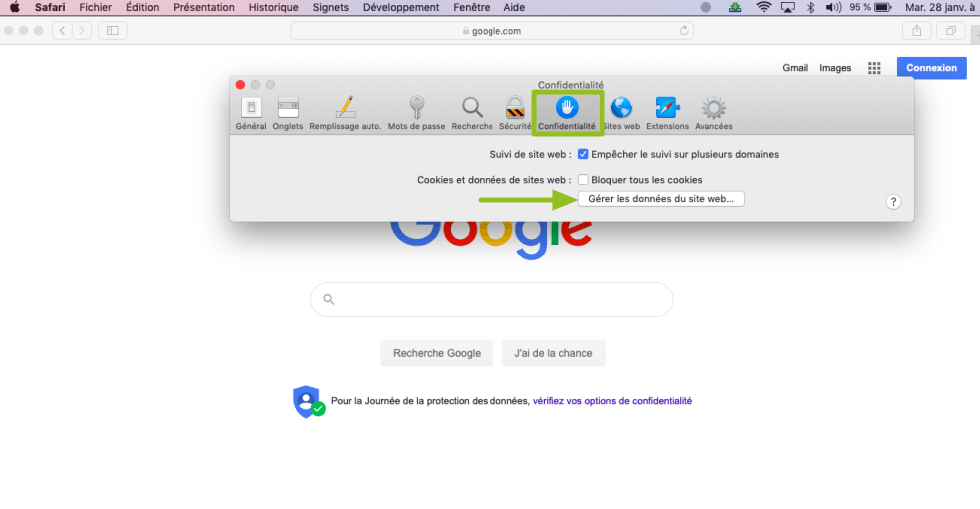Show all tabs overview button
Viewport: 980px width, 509px height.
click(951, 31)
